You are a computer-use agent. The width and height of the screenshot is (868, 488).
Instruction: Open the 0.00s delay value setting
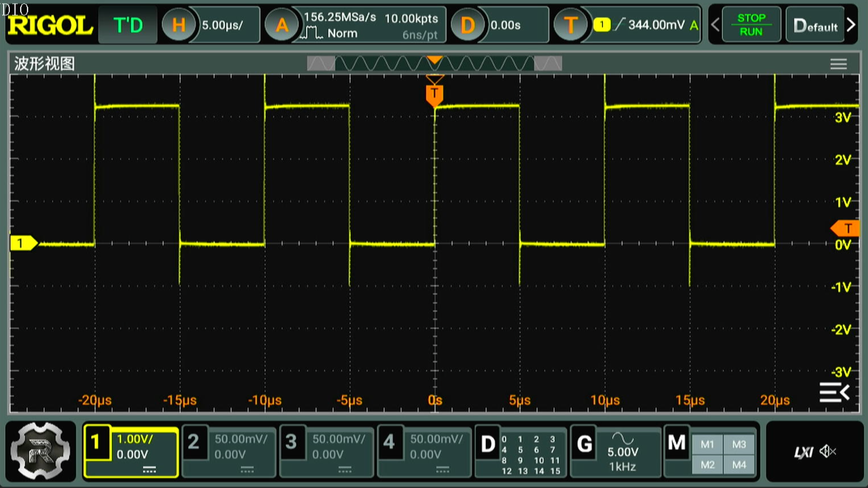505,25
